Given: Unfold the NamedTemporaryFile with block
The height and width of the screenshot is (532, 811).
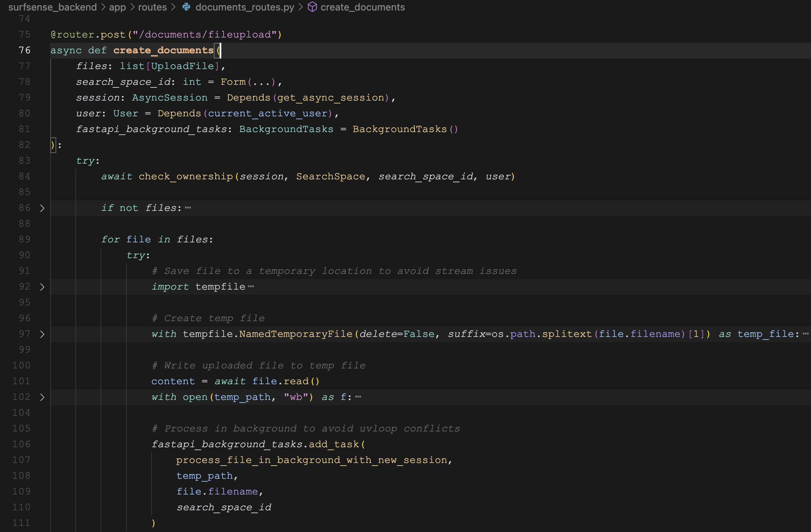Looking at the screenshot, I should [42, 334].
